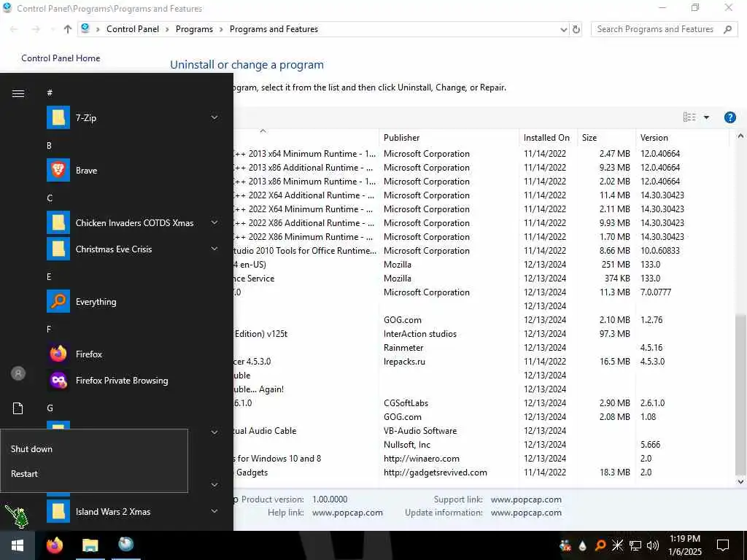Open the Action Center notification icon
The height and width of the screenshot is (560, 747).
click(x=723, y=545)
